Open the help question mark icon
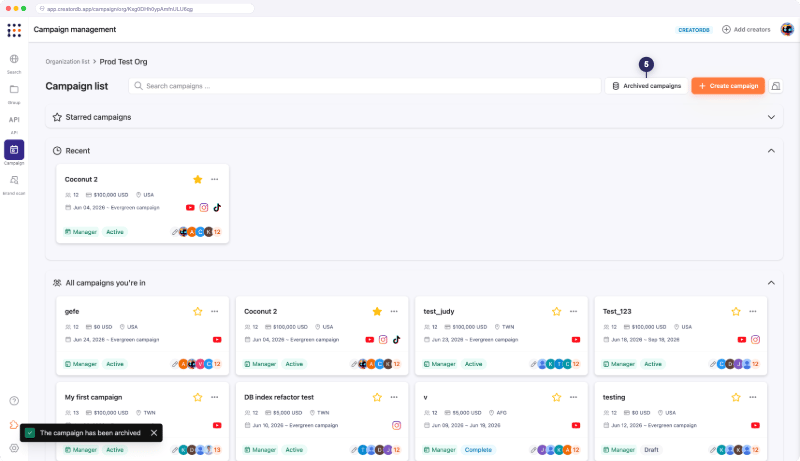The height and width of the screenshot is (461, 800). (14, 401)
